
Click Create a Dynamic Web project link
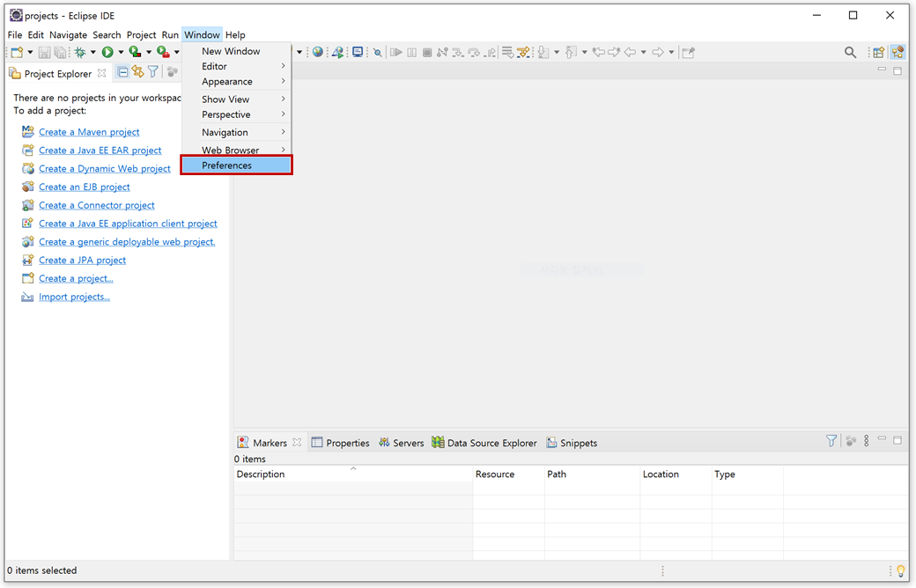105,169
